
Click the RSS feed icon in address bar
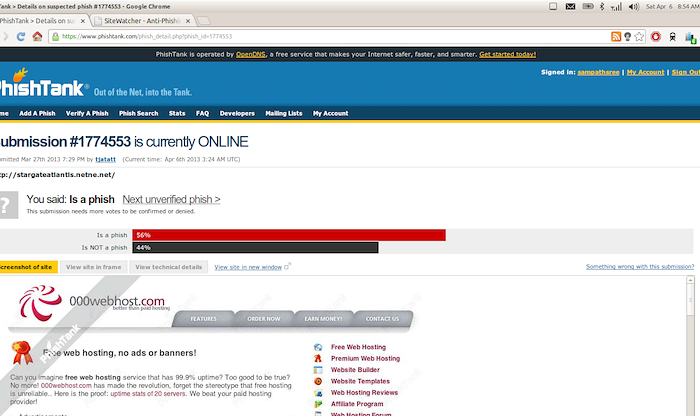pyautogui.click(x=616, y=37)
